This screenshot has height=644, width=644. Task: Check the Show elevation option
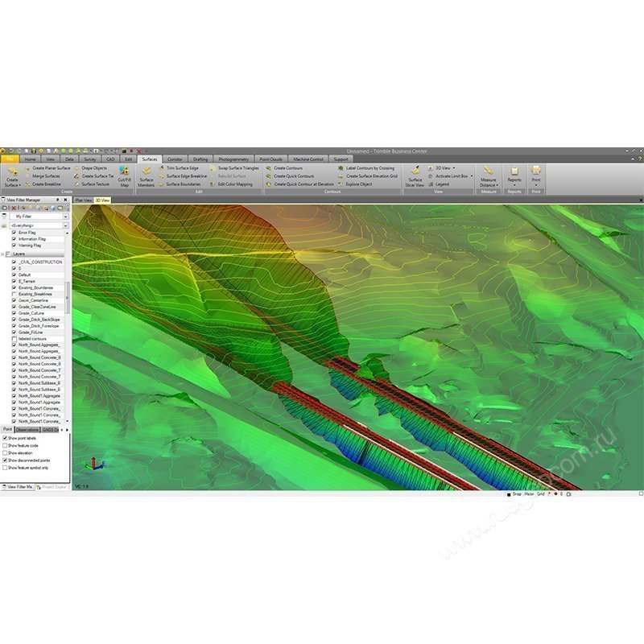point(5,453)
